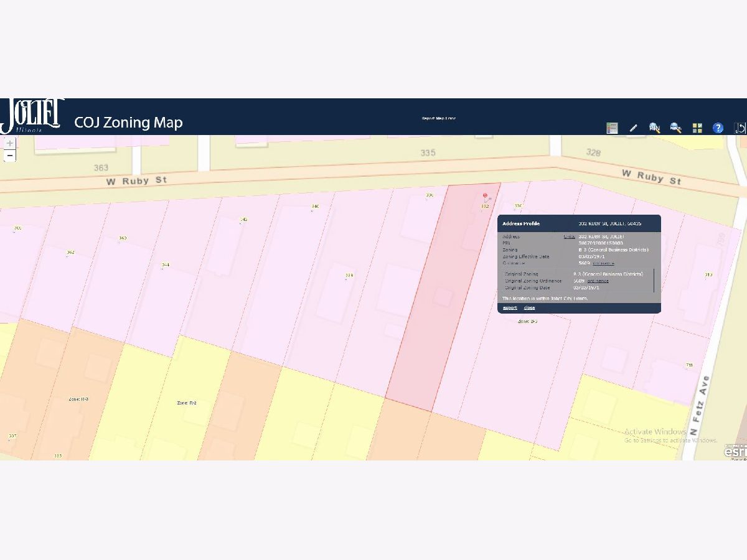The image size is (747, 560).
Task: Select the measure ruler tool
Action: point(633,128)
